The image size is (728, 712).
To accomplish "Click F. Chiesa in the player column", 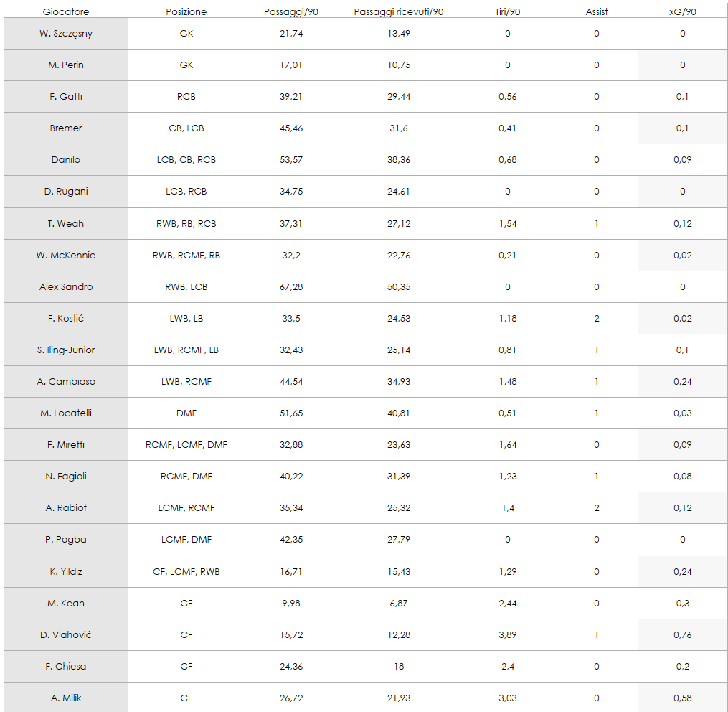I will click(66, 667).
